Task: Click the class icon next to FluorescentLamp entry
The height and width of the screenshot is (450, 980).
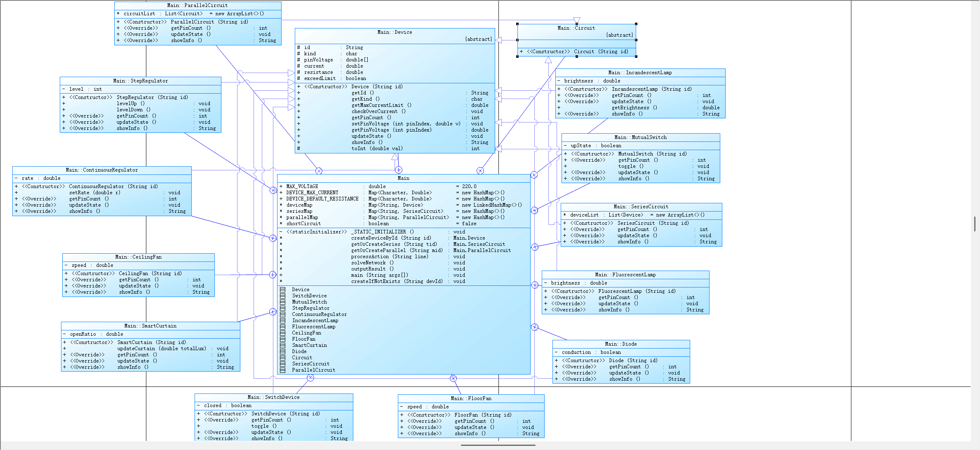Action: tap(283, 327)
